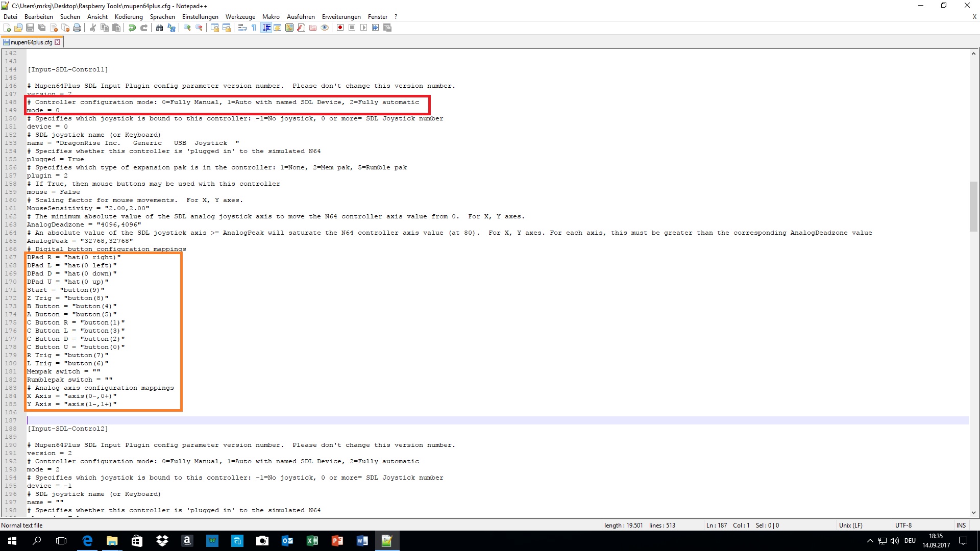
Task: Click the Open file folder icon
Action: [18, 28]
